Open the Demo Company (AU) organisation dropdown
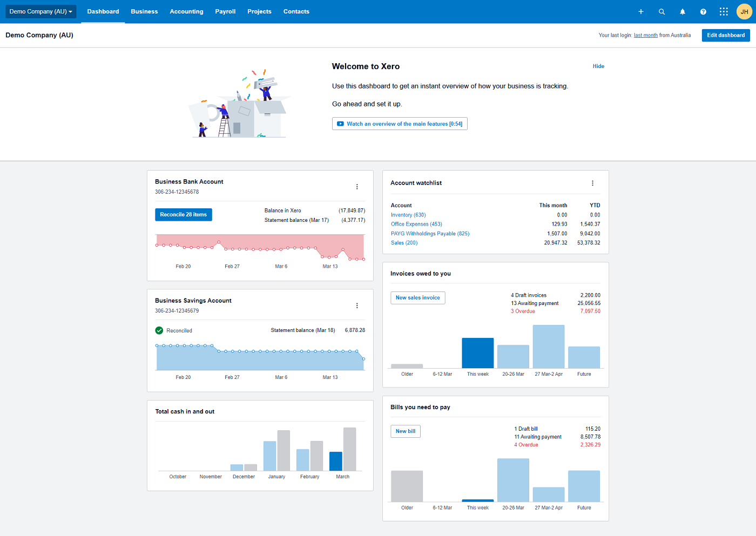Viewport: 756px width, 536px height. (x=40, y=11)
